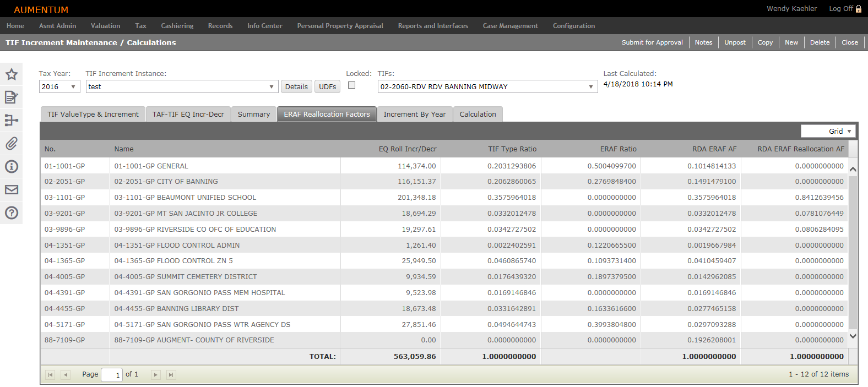Screen dimensions: 868x387
Task: Switch to the Increment By Year tab
Action: [x=414, y=115]
